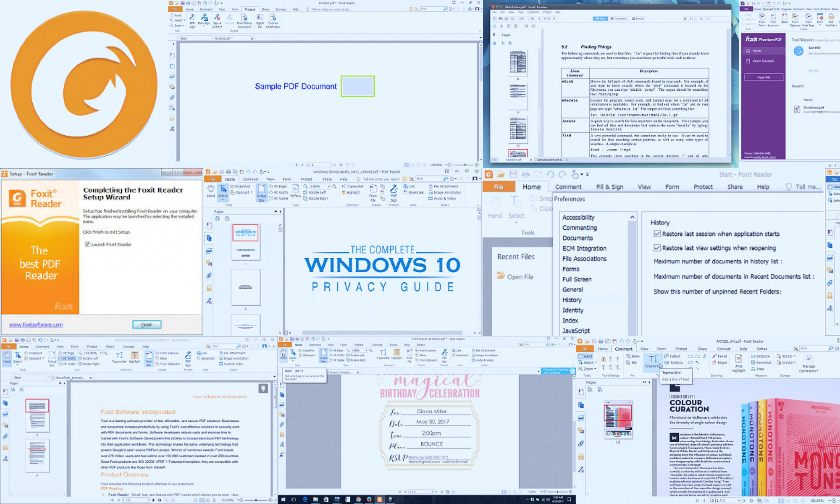Viewport: 840px width, 504px height.
Task: Select File Associations in Preferences list
Action: 584,259
